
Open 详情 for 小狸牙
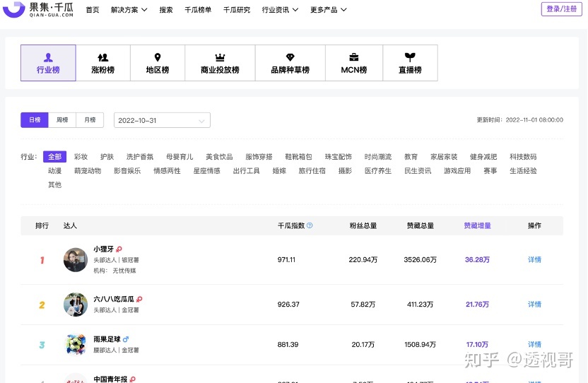pos(534,259)
